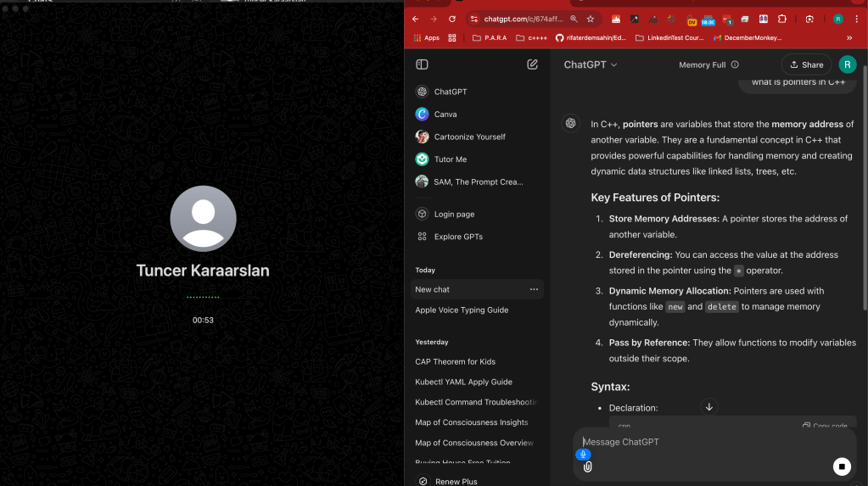Open ChatGPT in sidebar
868x486 pixels.
pos(476,92)
